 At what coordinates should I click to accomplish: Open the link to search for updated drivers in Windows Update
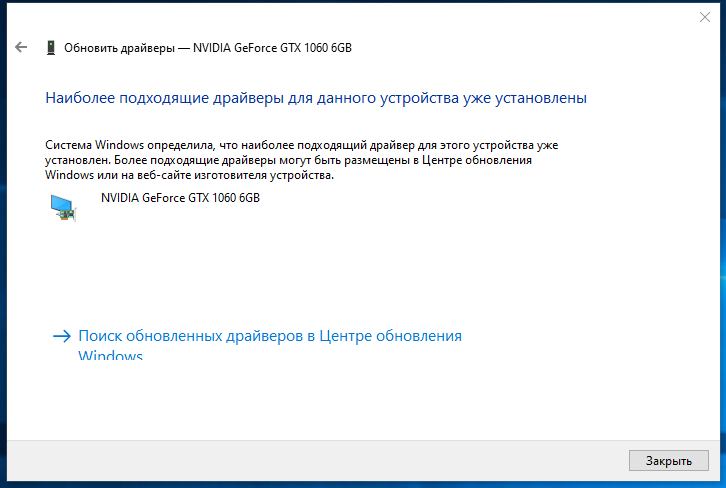pyautogui.click(x=270, y=344)
